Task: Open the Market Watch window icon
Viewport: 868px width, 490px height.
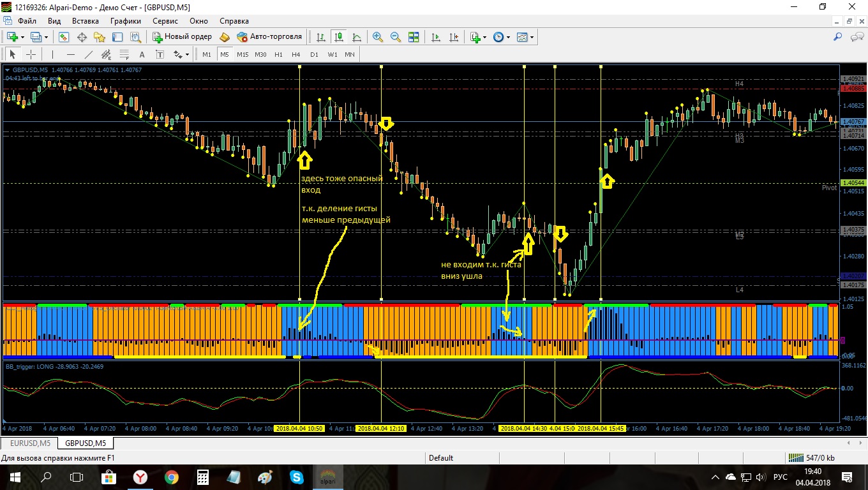Action: (64, 37)
